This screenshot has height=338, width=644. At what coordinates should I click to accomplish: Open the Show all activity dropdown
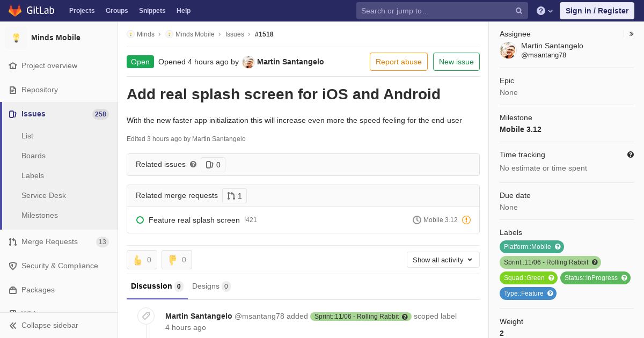tap(443, 260)
